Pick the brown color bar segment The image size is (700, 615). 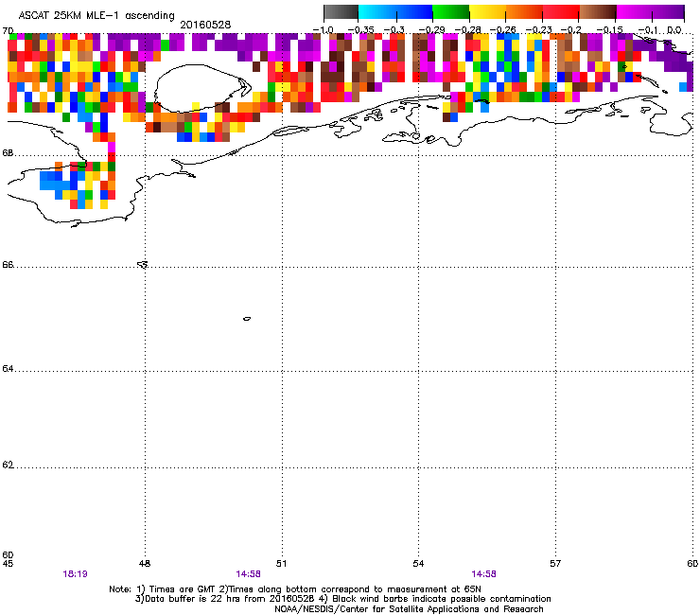click(598, 11)
